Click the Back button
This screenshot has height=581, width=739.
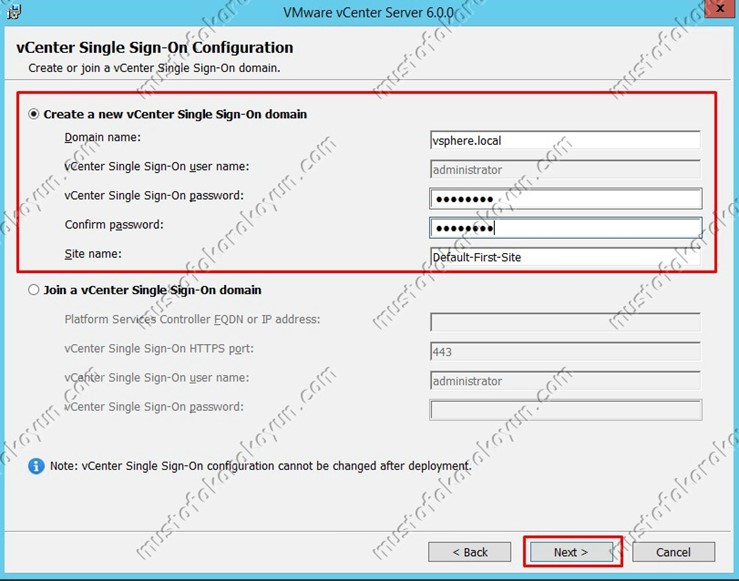pyautogui.click(x=469, y=552)
